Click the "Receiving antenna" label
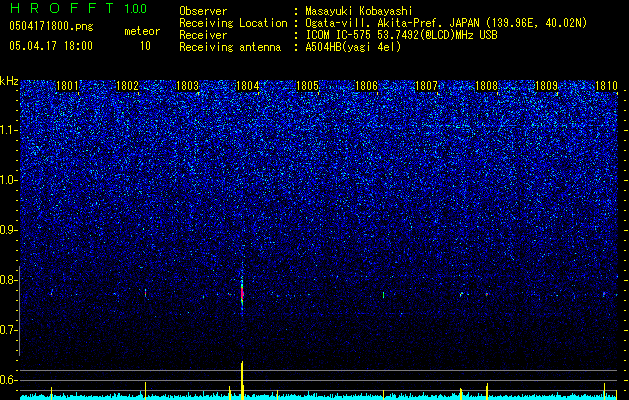This screenshot has width=629, height=400. 230,47
